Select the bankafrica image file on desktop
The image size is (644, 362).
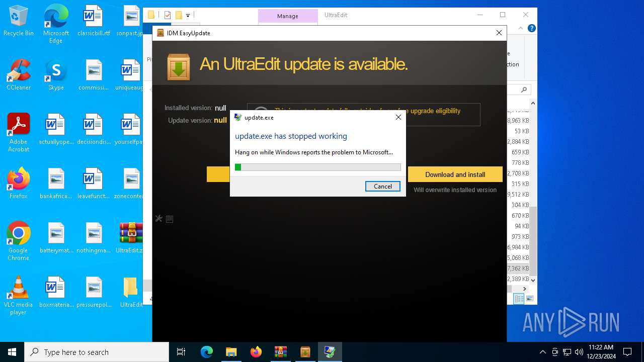[56, 184]
